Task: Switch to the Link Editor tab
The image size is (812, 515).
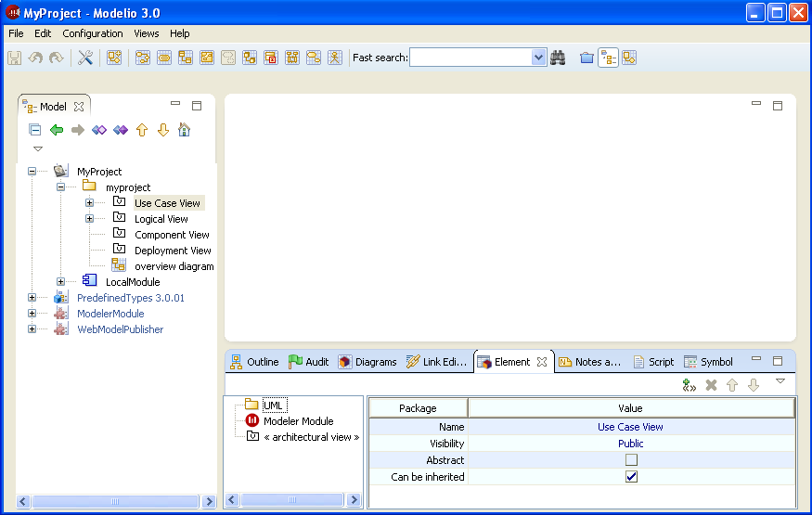Action: click(x=436, y=362)
